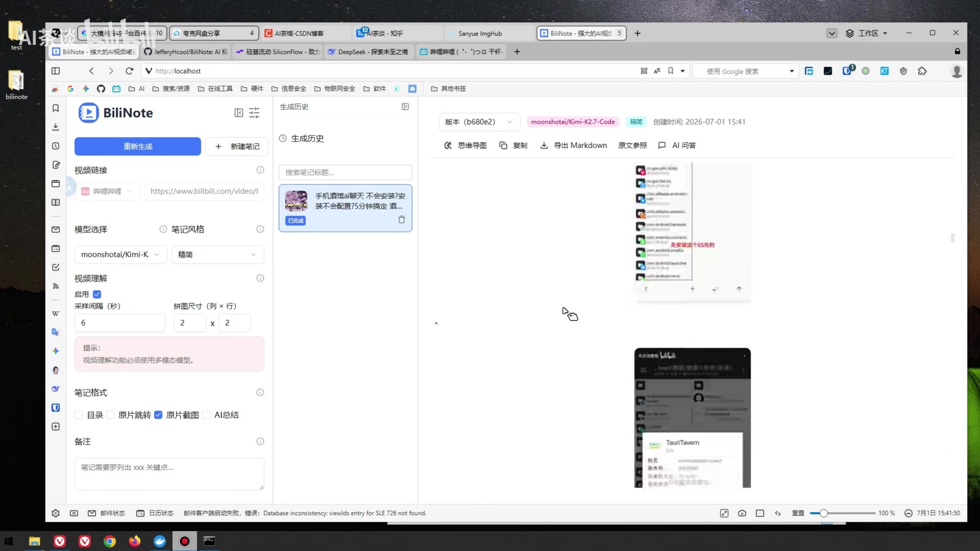Open Vivaldi Calendar side panel
This screenshot has width=980, height=551.
click(56, 248)
